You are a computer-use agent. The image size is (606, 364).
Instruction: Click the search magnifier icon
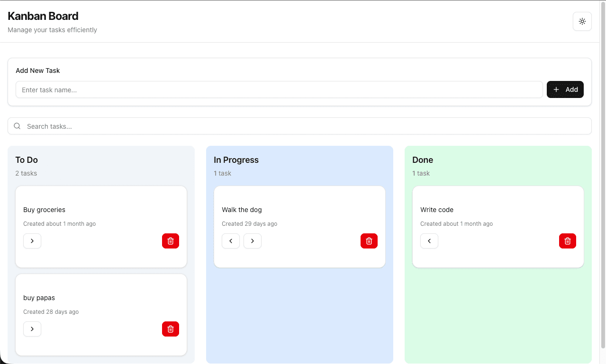[17, 126]
